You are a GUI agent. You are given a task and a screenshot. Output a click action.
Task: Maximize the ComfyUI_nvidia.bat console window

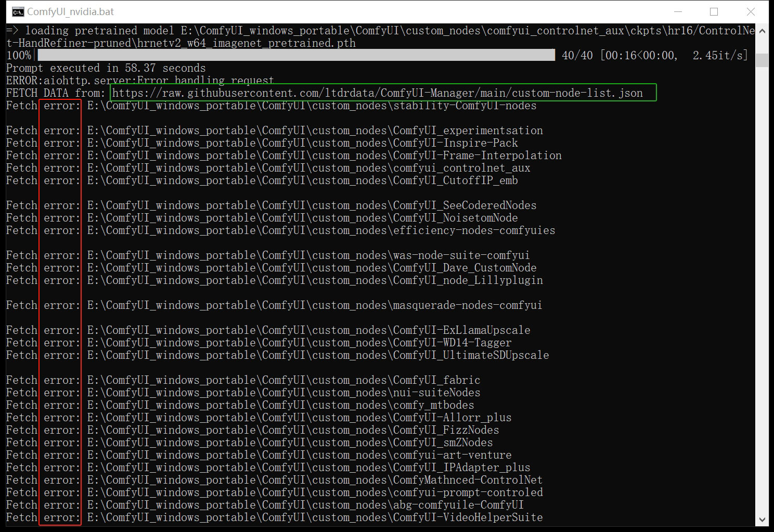[x=714, y=11]
